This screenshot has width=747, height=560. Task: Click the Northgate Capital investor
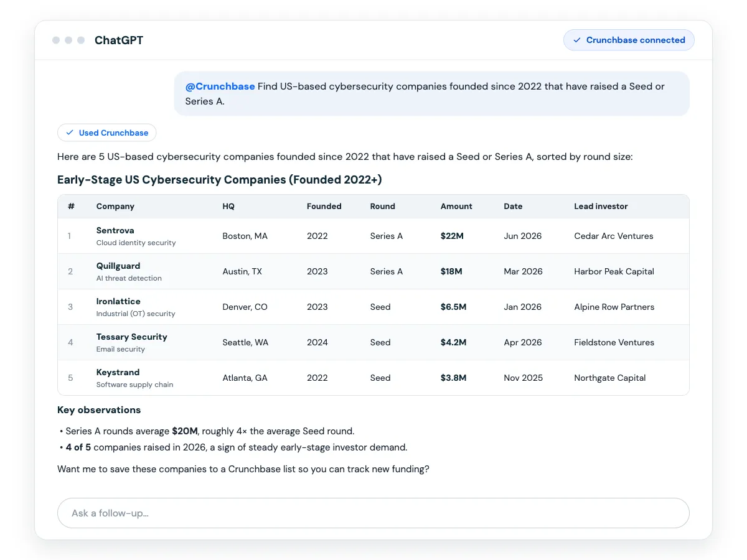(x=609, y=378)
